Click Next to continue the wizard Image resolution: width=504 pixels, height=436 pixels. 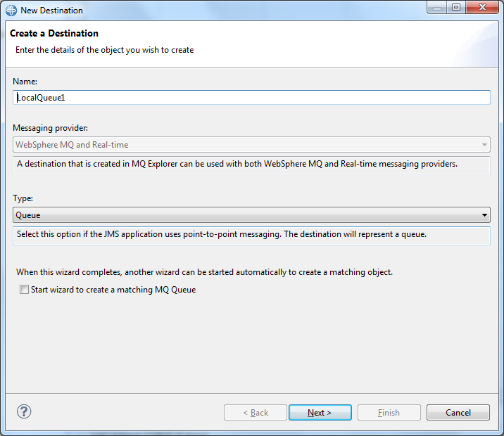click(320, 413)
